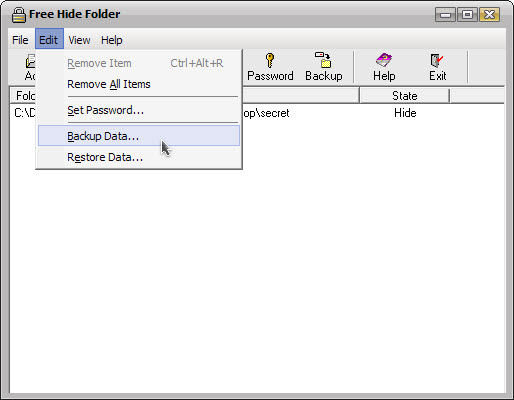Click the partially hidden Add toolbar icon
Screen dimensions: 514x400
click(30, 61)
